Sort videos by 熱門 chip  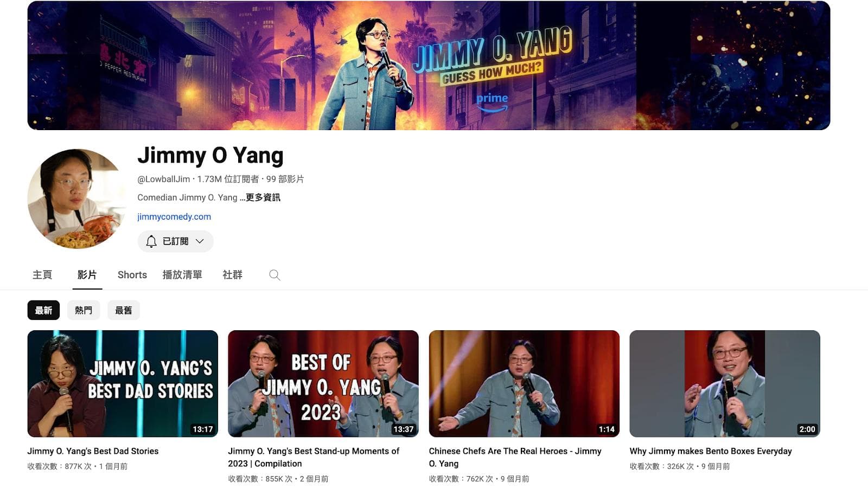click(x=84, y=310)
